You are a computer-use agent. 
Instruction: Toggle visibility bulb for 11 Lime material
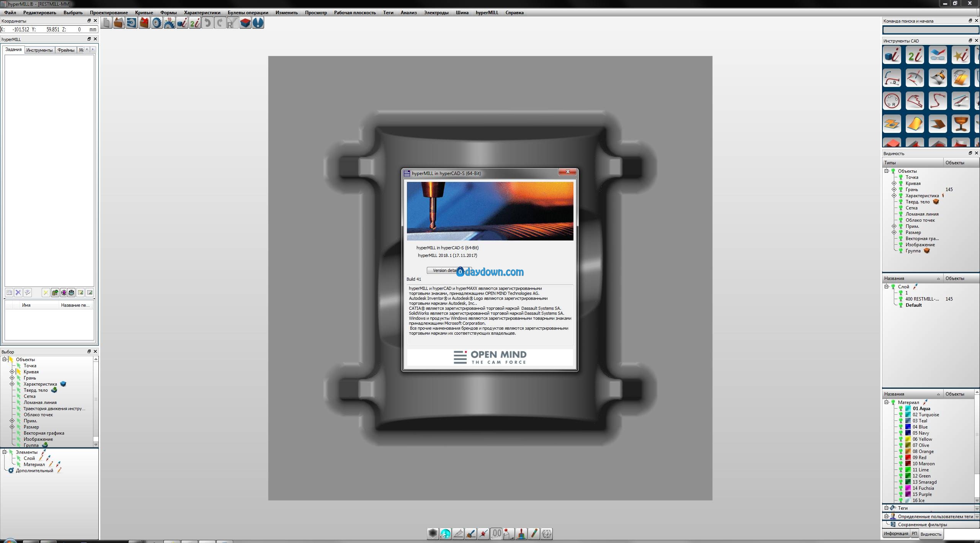(901, 470)
